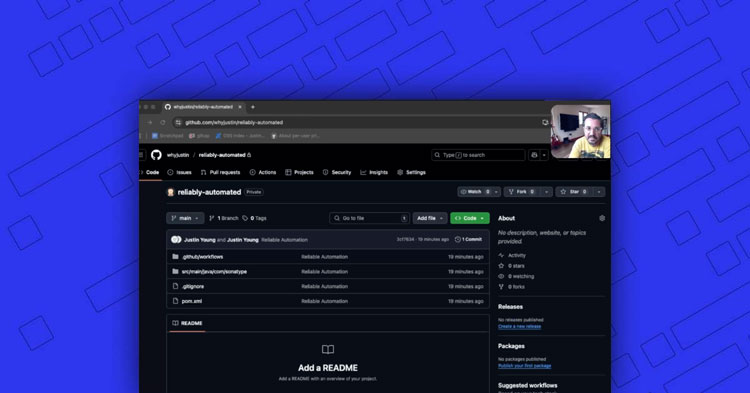Switch to the Code tab
750x393 pixels.
[x=150, y=172]
